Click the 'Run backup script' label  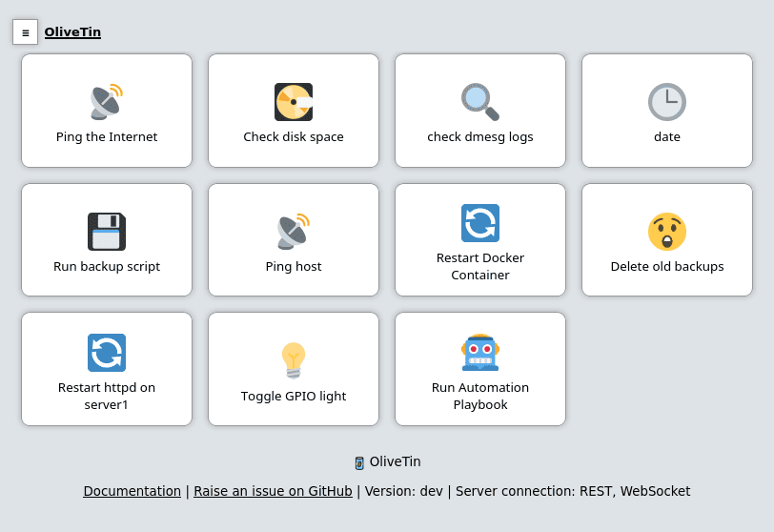click(x=107, y=267)
